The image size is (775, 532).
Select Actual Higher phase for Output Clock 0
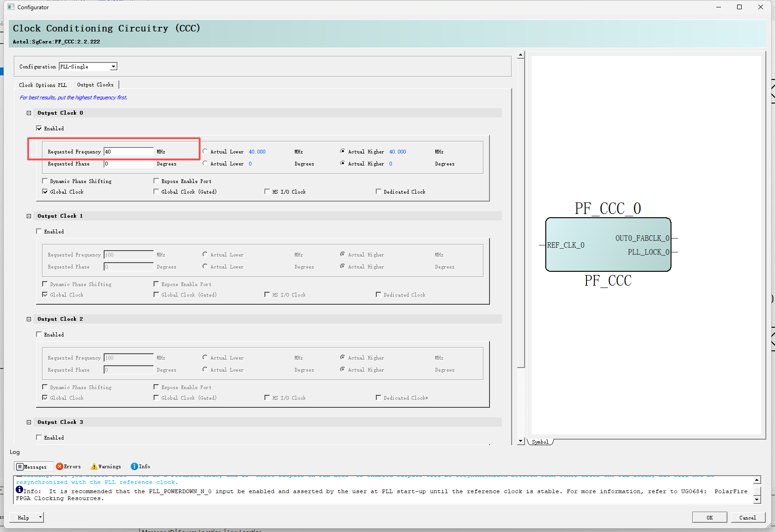pos(342,164)
